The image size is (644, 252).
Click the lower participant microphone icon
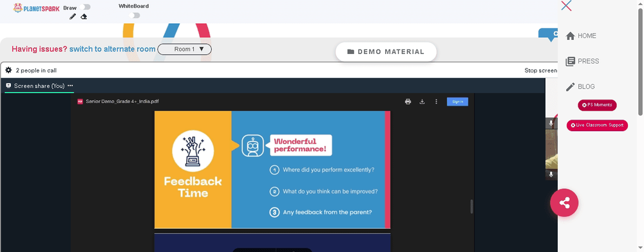[x=551, y=175]
